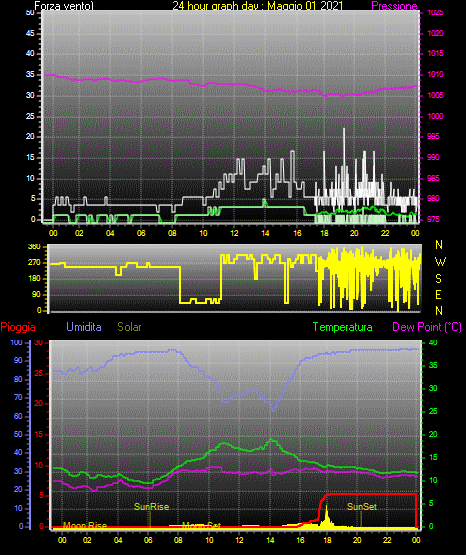Click the 'Dew Point (°C)' legend label
The image size is (466, 555).
pos(427,327)
